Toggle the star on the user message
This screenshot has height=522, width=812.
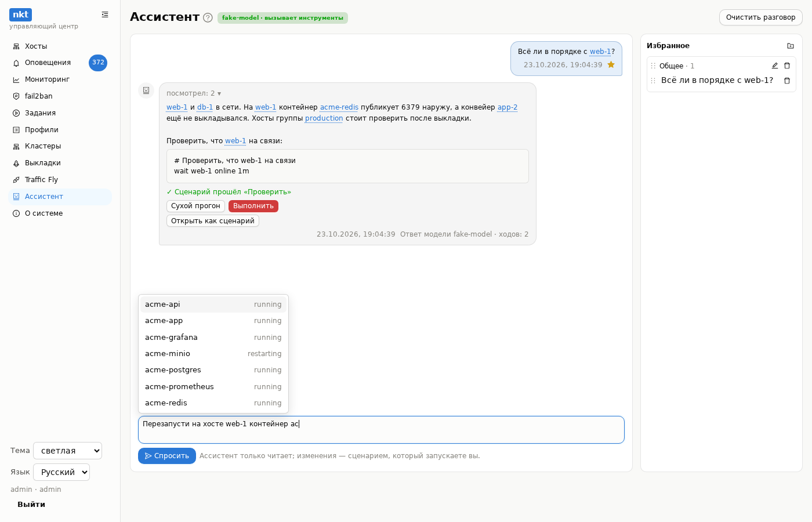click(611, 65)
